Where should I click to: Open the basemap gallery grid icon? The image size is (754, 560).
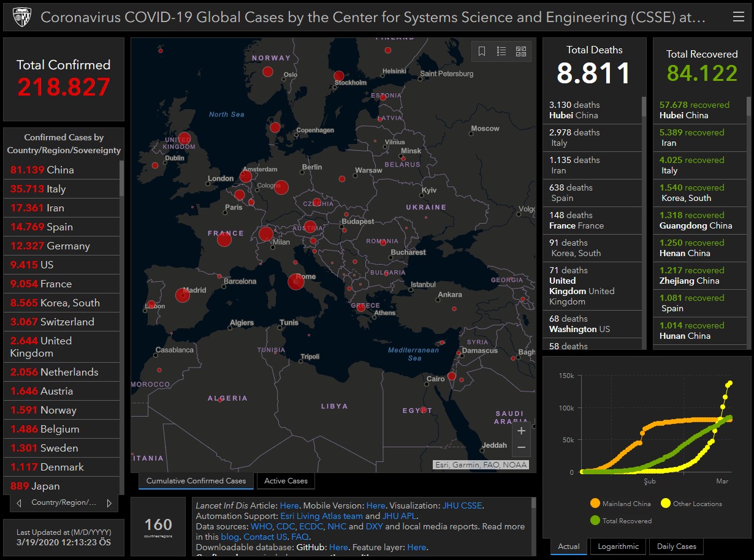pos(521,51)
